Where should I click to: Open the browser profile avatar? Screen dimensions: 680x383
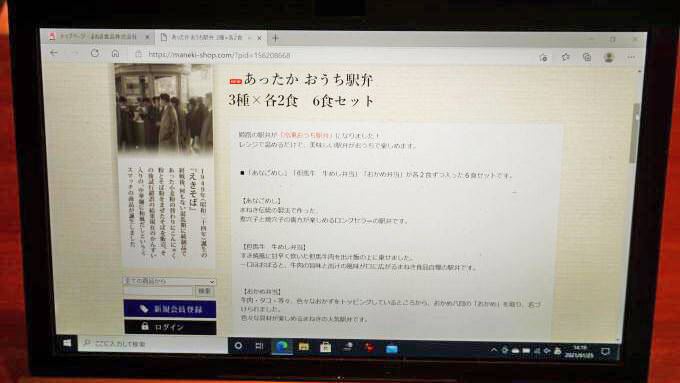(x=609, y=57)
